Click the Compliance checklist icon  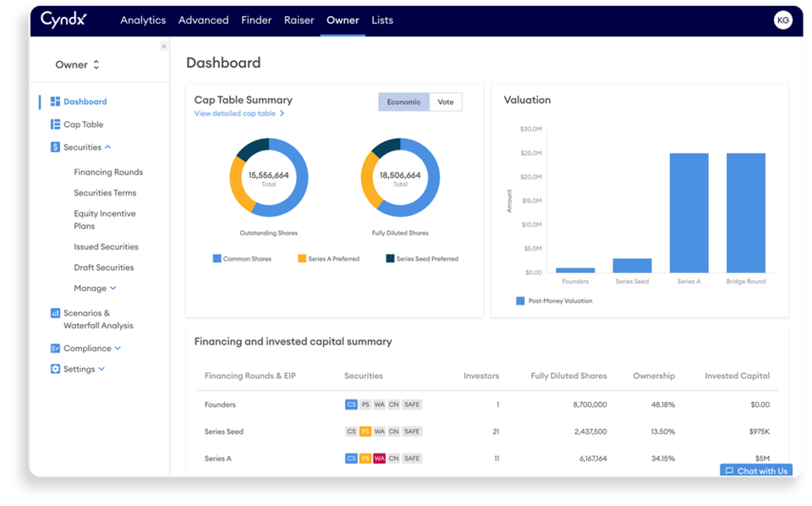tap(55, 348)
